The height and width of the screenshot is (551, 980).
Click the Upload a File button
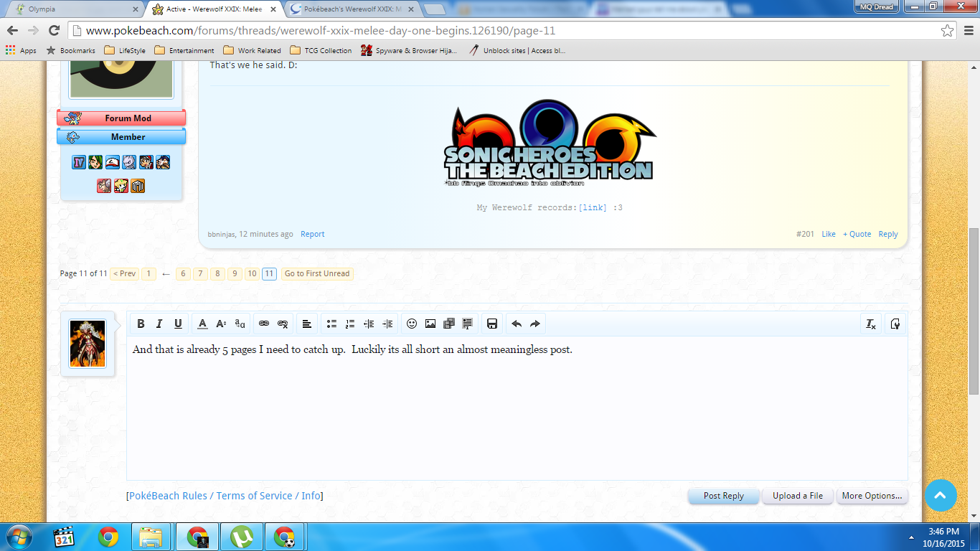[x=798, y=496]
